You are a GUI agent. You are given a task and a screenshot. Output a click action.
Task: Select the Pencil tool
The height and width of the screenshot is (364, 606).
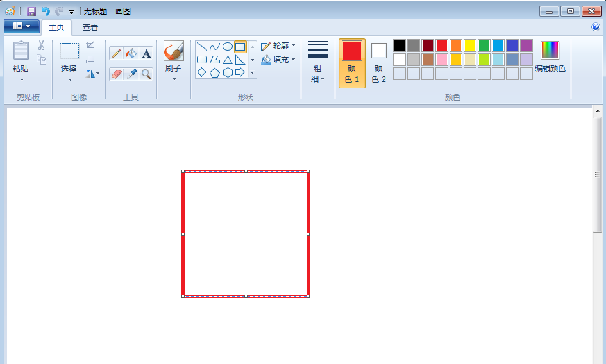click(116, 53)
